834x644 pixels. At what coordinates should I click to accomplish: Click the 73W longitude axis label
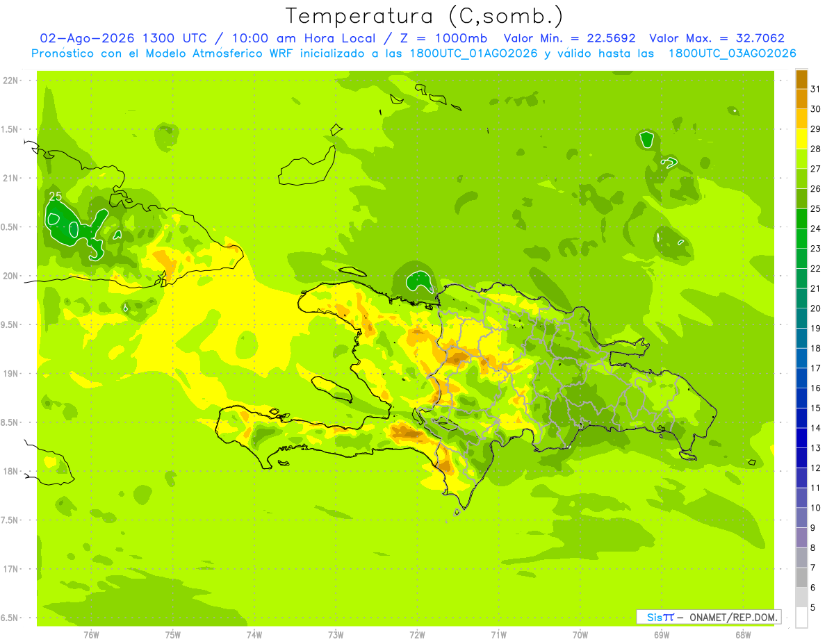click(x=336, y=635)
